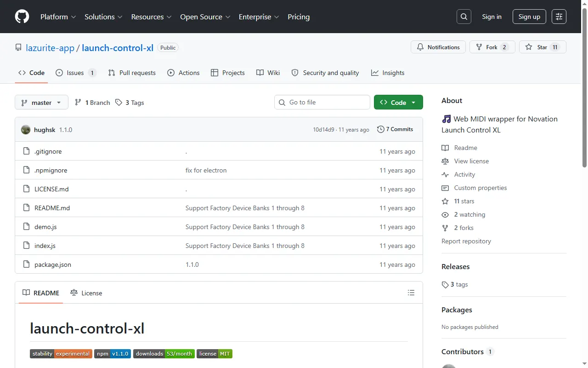This screenshot has width=588, height=368.
Task: Click the license MIT badge
Action: click(x=215, y=354)
